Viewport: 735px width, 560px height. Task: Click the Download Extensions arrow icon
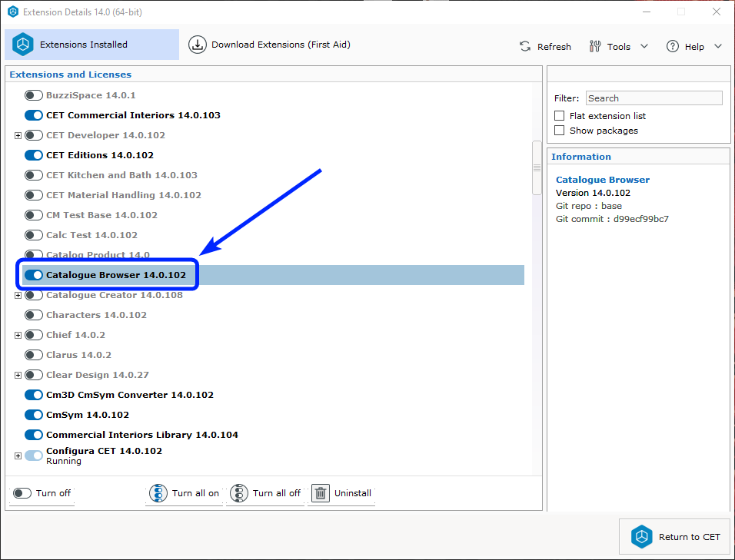198,45
